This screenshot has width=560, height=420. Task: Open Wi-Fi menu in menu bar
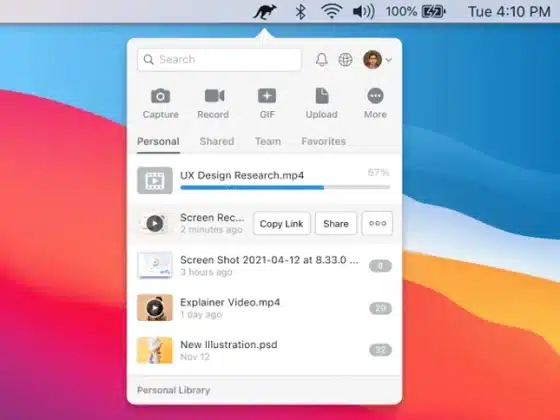coord(331,11)
